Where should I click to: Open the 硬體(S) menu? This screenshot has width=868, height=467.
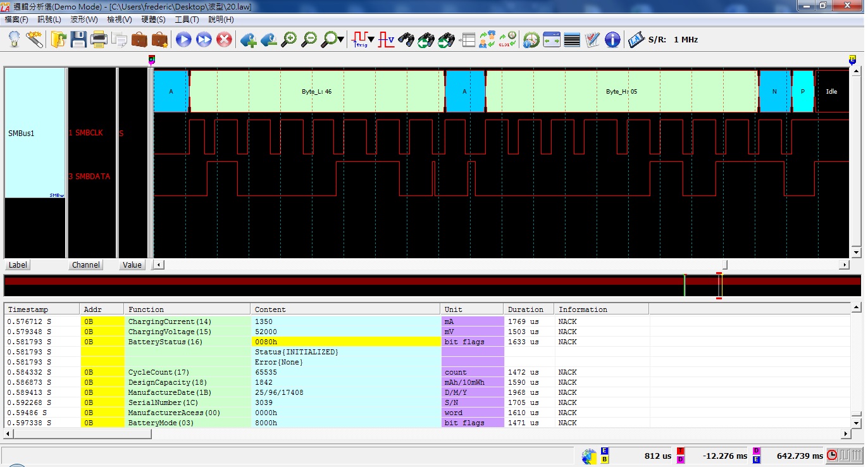[153, 20]
